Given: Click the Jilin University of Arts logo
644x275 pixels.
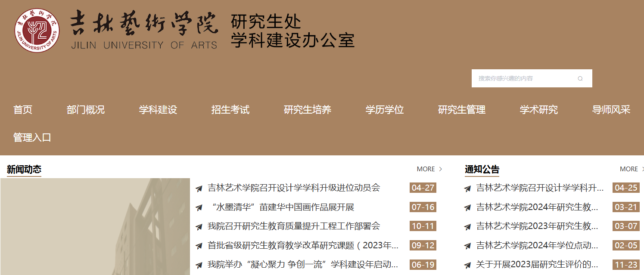Looking at the screenshot, I should [x=37, y=30].
